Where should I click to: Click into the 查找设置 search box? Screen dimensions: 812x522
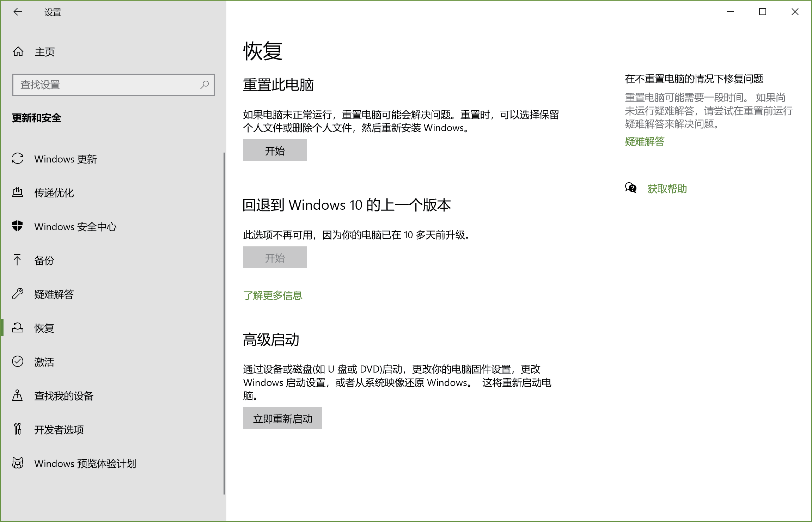(x=106, y=85)
